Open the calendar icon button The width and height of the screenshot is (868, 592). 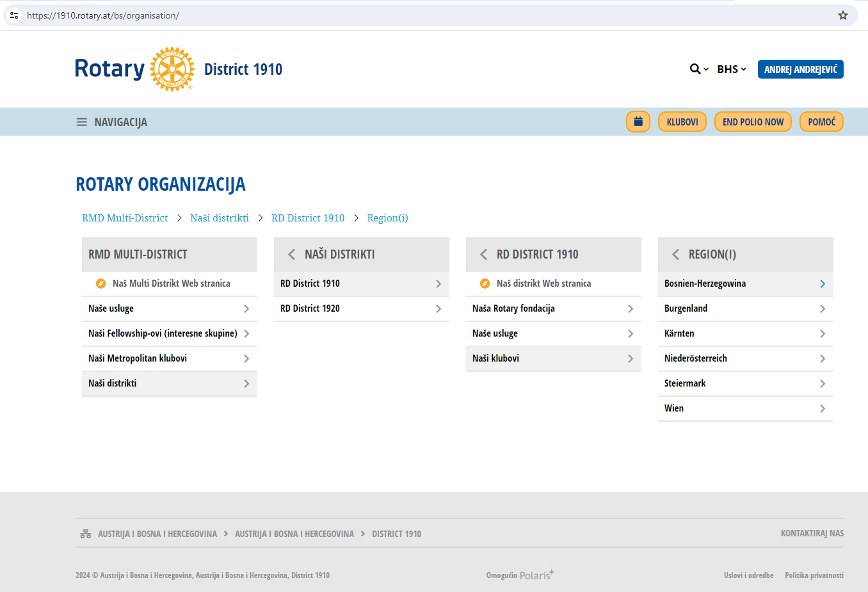tap(638, 122)
